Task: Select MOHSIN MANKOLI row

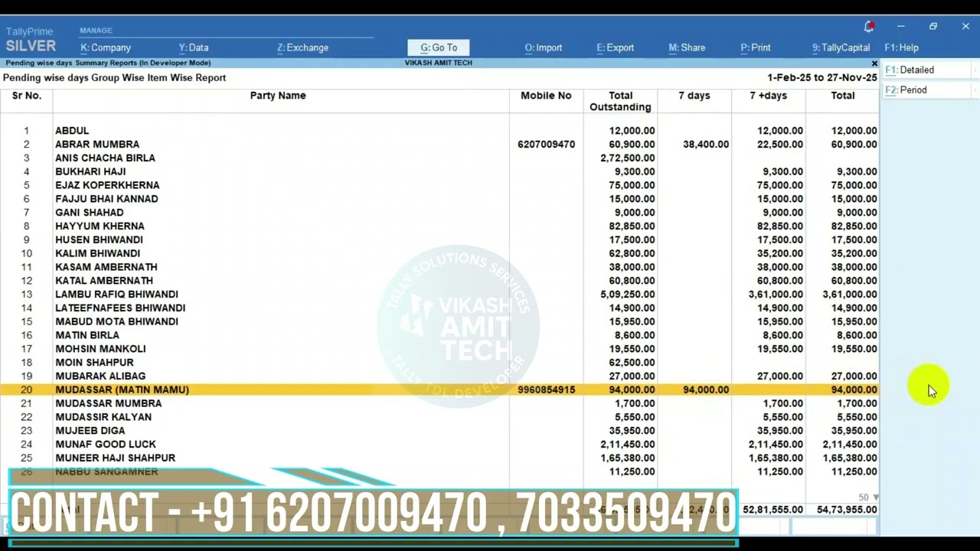Action: (439, 349)
